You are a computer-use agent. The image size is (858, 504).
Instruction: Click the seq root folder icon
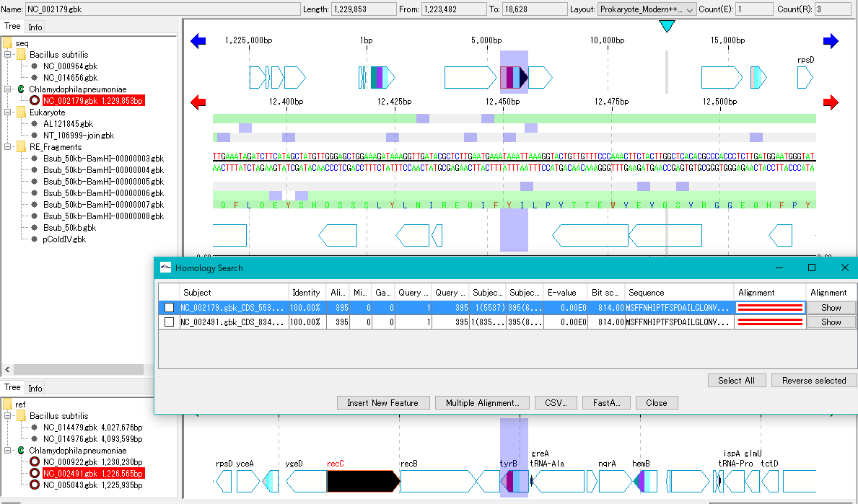click(x=7, y=43)
